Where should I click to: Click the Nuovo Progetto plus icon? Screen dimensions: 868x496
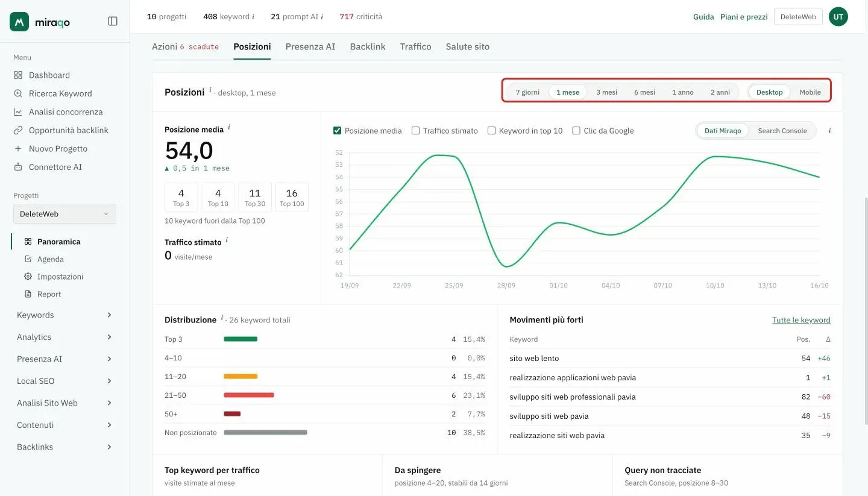pos(18,149)
